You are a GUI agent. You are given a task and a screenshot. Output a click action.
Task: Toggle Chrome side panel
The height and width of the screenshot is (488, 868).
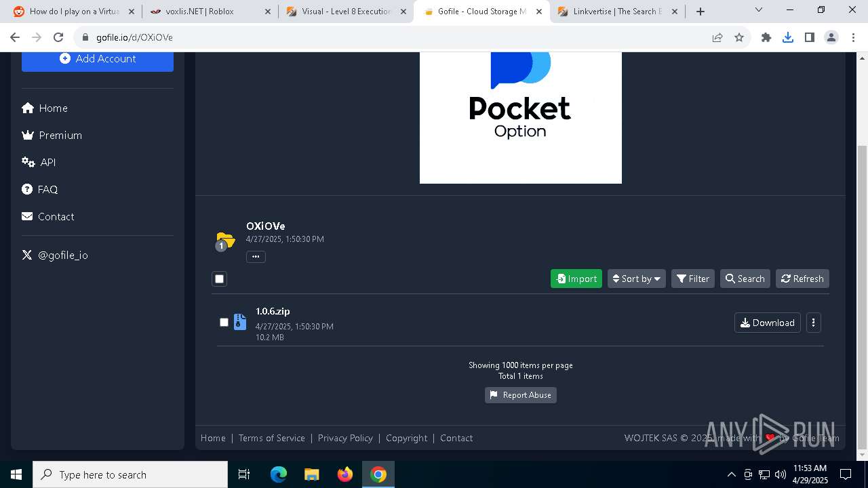coord(810,37)
